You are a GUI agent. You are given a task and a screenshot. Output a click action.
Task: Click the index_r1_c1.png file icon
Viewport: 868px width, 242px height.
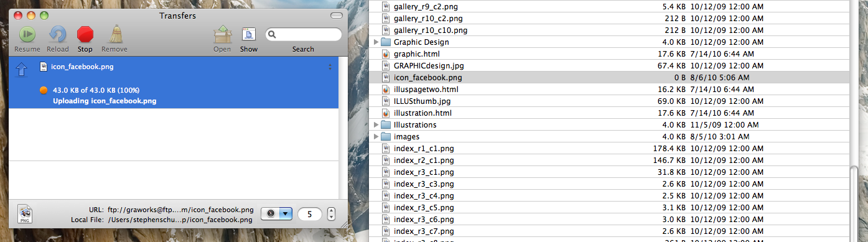coord(386,149)
